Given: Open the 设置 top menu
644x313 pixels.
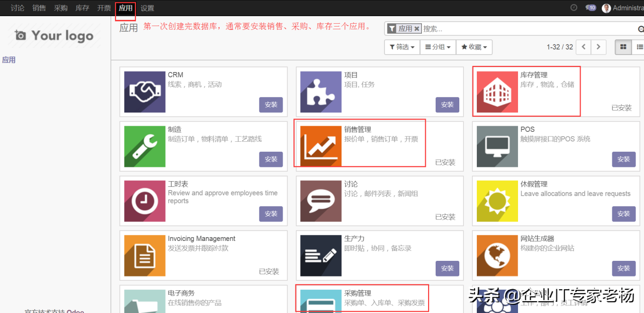Looking at the screenshot, I should pos(147,8).
